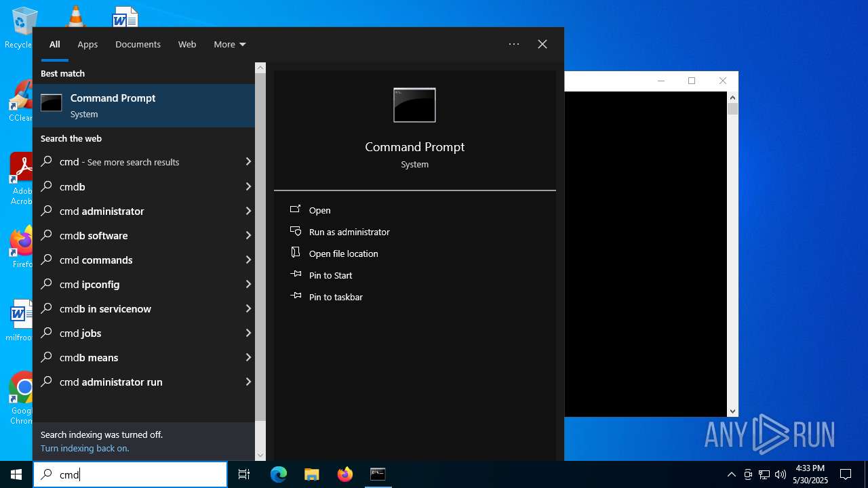Click the Run as administrator shield icon
The image size is (868, 488).
[295, 231]
